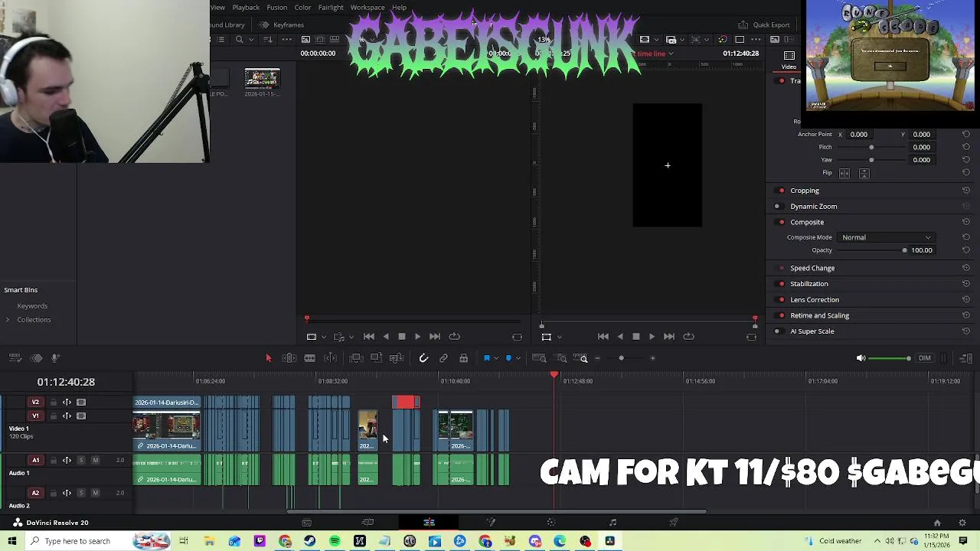Open the flag color dropdown arrow
980x551 pixels.
(496, 358)
